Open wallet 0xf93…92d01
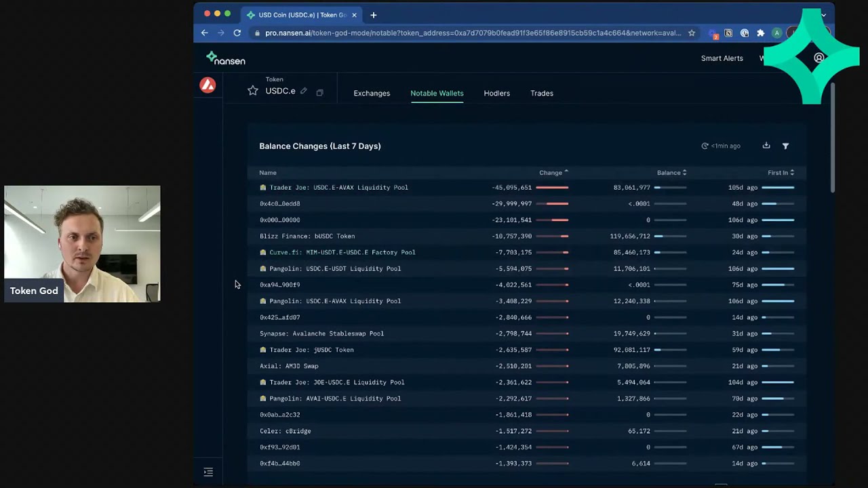Image resolution: width=868 pixels, height=488 pixels. click(x=279, y=448)
